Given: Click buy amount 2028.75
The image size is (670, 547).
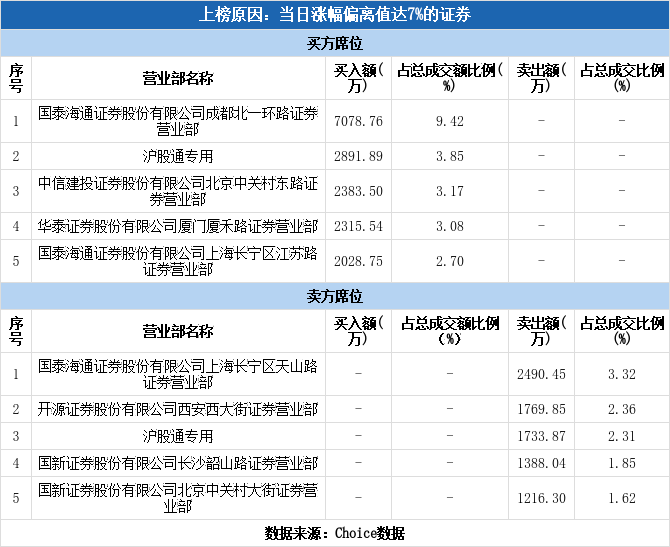Looking at the screenshot, I should (x=358, y=262).
